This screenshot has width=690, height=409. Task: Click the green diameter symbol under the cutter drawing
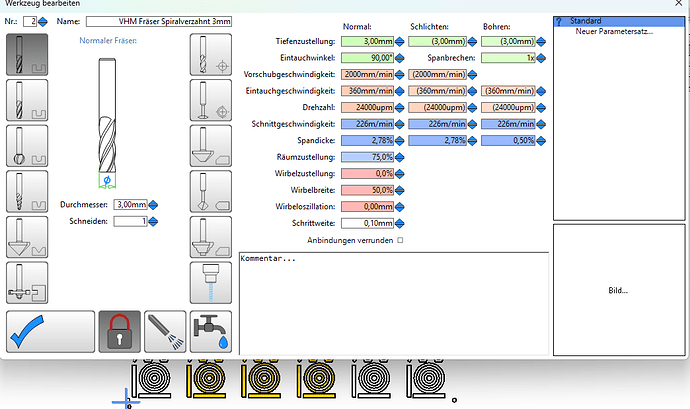(107, 181)
